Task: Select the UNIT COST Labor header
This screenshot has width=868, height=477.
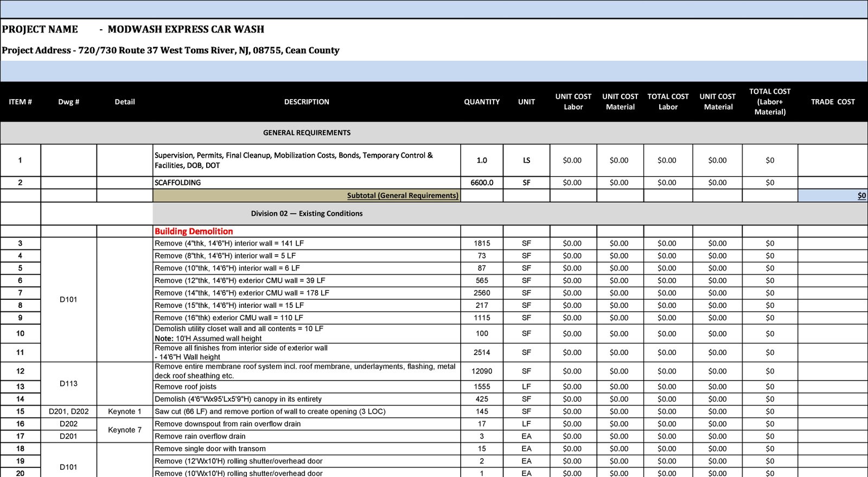Action: pyautogui.click(x=573, y=102)
